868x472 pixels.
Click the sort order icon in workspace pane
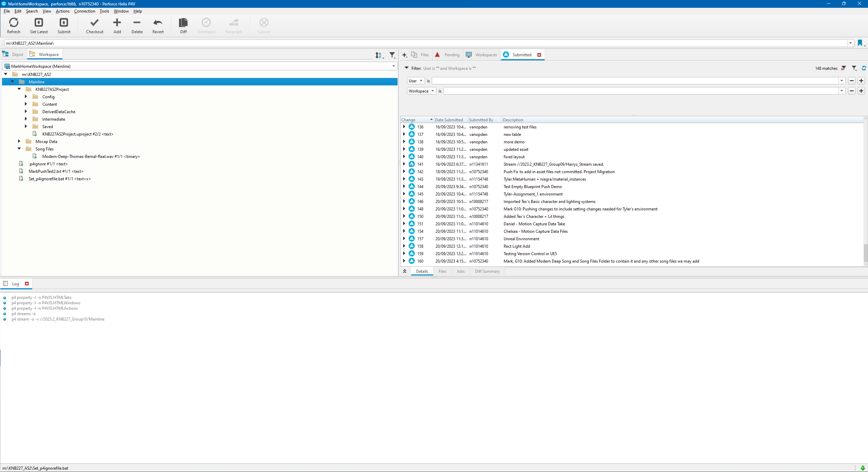tap(379, 55)
